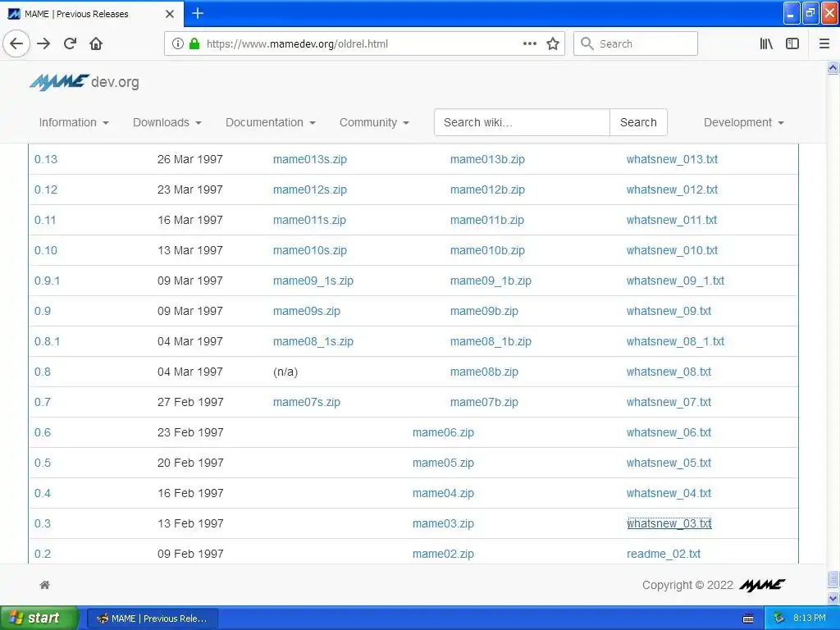
Task: Download mame010s.zip
Action: tap(309, 250)
